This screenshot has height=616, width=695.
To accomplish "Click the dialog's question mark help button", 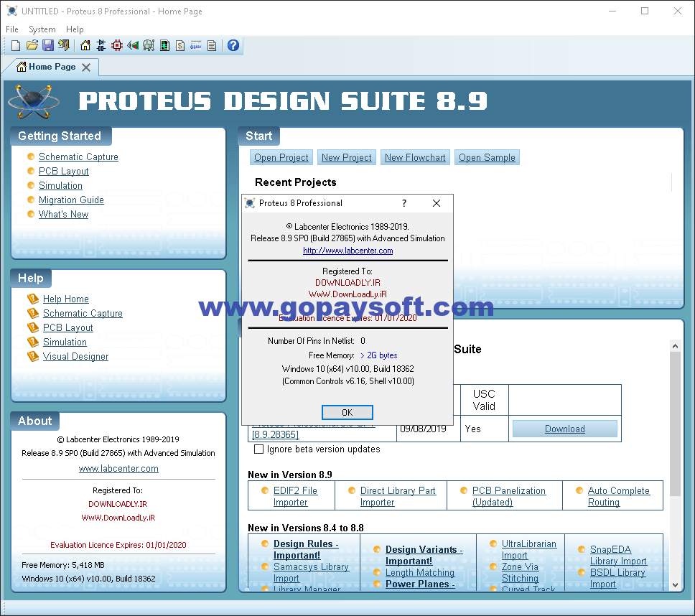I will point(404,203).
